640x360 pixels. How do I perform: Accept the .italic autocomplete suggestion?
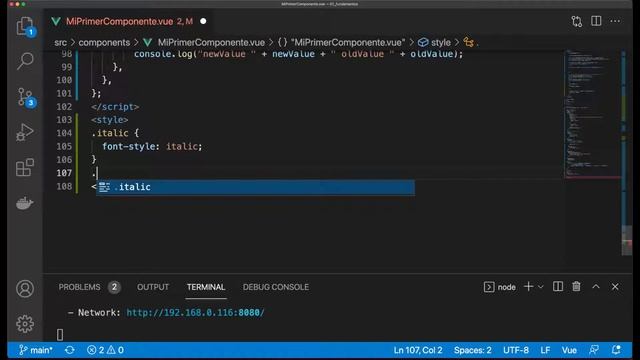pyautogui.click(x=256, y=187)
